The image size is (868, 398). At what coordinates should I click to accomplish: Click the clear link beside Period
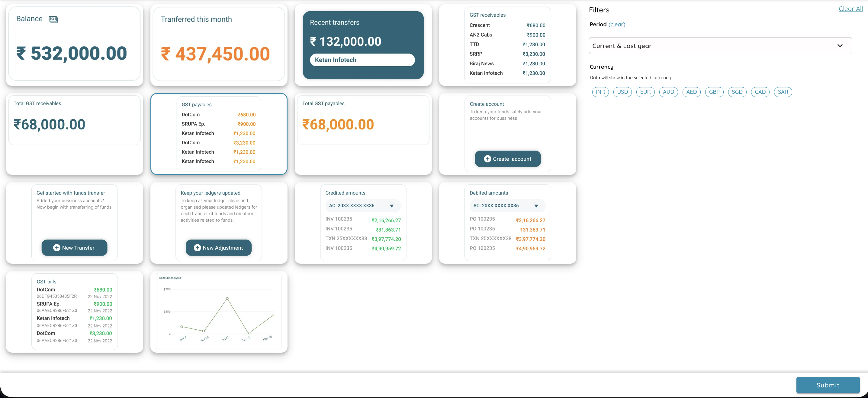click(617, 24)
